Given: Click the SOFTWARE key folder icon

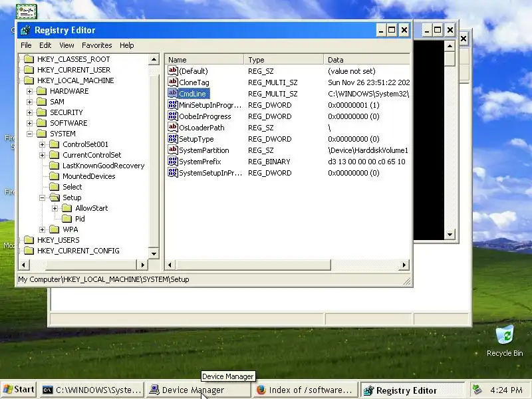Looking at the screenshot, I should 42,123.
